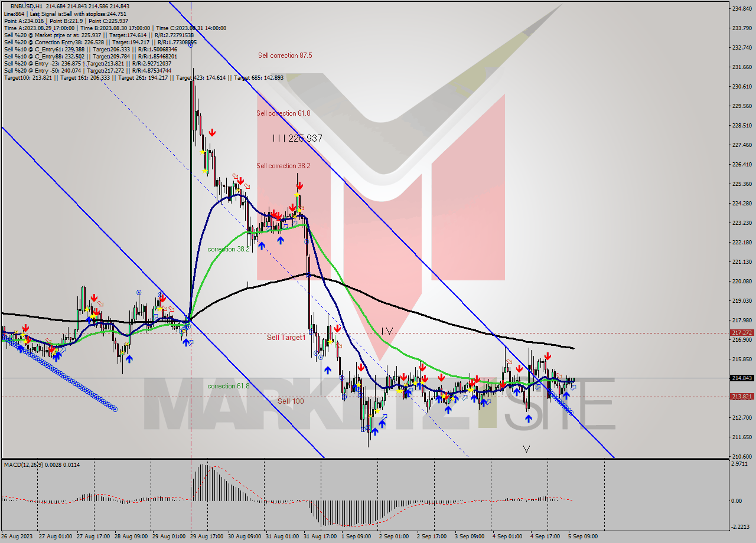The image size is (756, 543).
Task: Click the '27 Aug 17:00' time axis label
Action: coord(93,537)
